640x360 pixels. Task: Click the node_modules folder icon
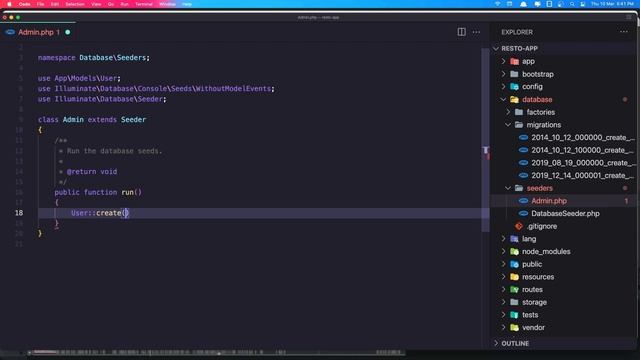point(514,251)
